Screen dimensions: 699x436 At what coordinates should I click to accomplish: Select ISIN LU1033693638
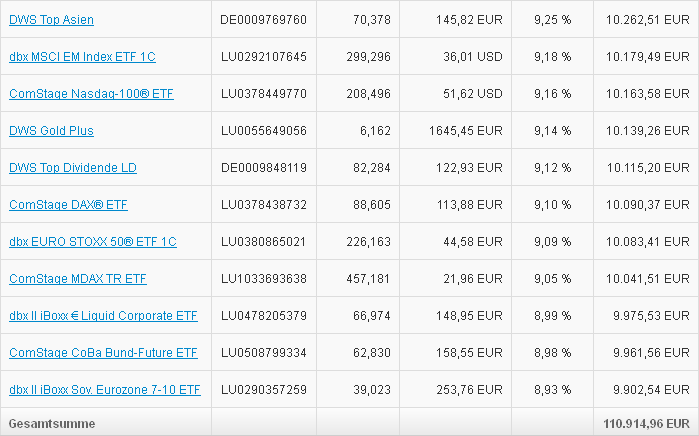pyautogui.click(x=263, y=279)
